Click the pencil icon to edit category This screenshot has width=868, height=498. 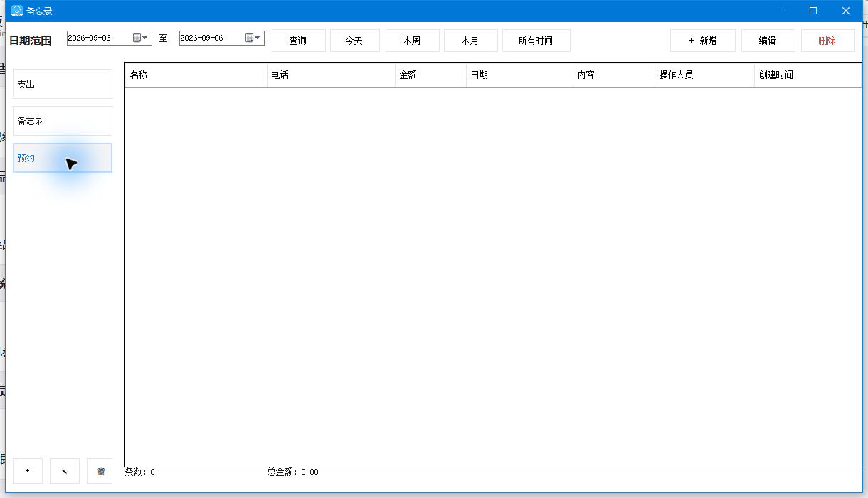click(x=65, y=471)
